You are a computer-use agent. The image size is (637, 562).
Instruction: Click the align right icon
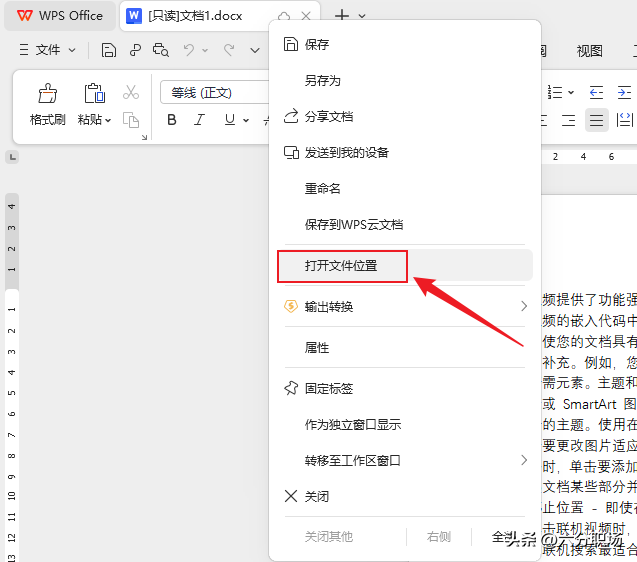click(x=568, y=120)
